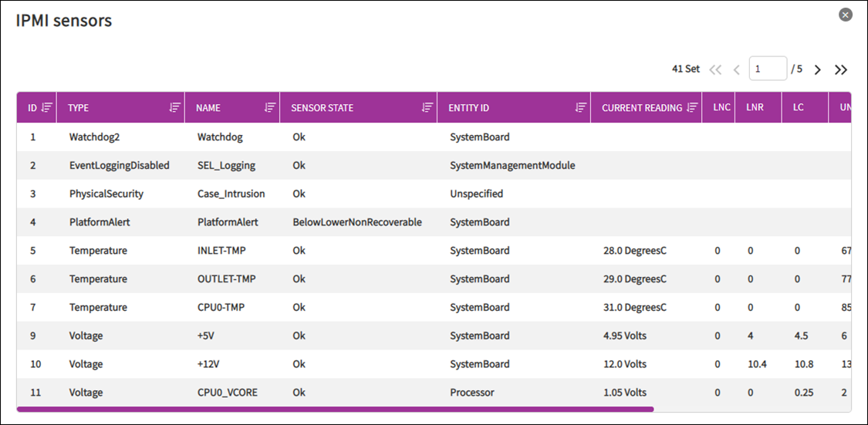Click the horizontal scrollbar under the table
This screenshot has height=425, width=868.
335,410
